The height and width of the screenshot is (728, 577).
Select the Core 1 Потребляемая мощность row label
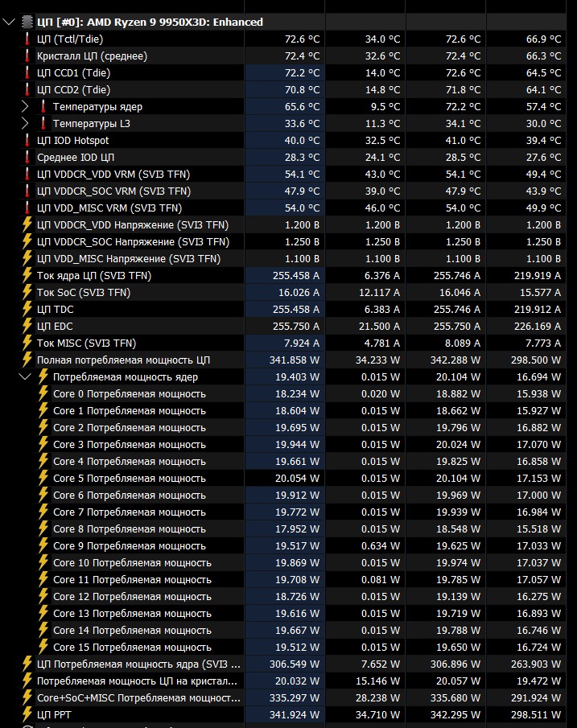130,411
